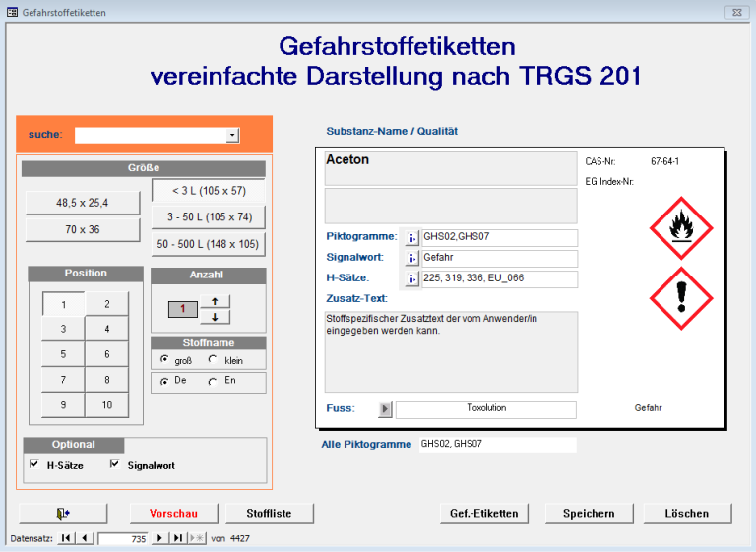Click the arrow button beside Fuss
The height and width of the screenshot is (552, 756).
(385, 409)
